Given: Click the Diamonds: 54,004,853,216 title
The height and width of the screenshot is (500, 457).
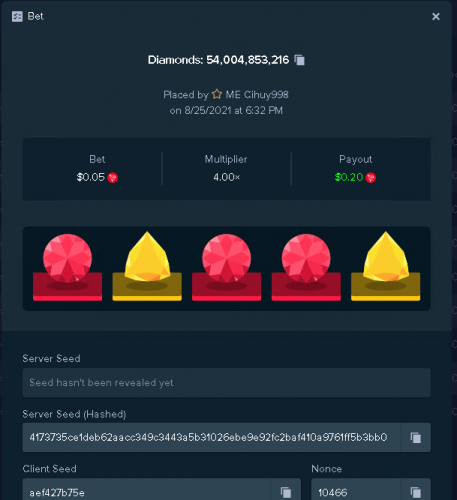Looking at the screenshot, I should pos(218,60).
